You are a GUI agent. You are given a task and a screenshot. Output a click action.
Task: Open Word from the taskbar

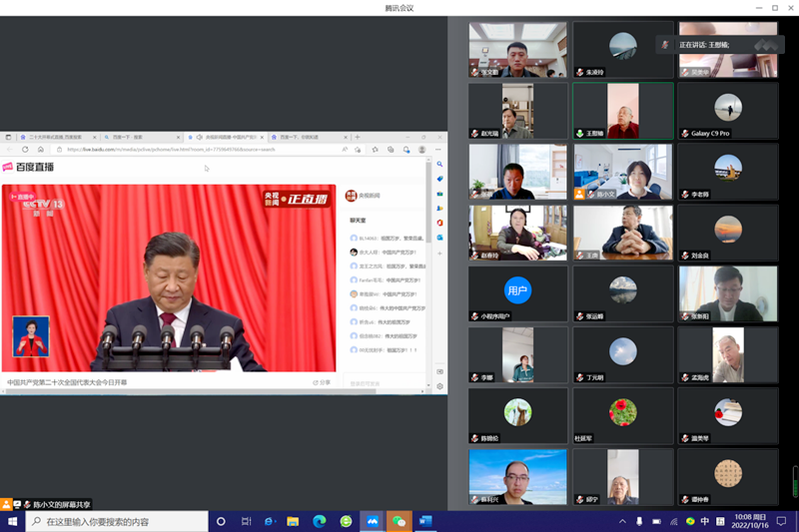(425, 521)
